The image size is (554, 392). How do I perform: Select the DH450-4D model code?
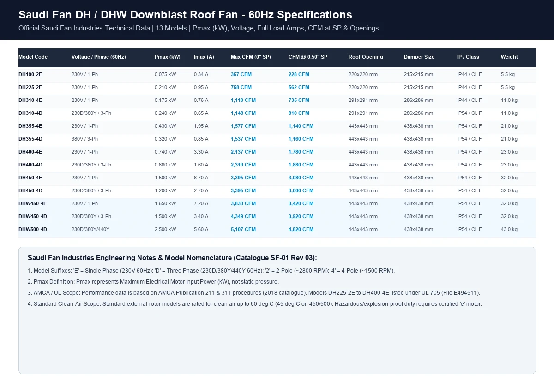[x=30, y=190]
